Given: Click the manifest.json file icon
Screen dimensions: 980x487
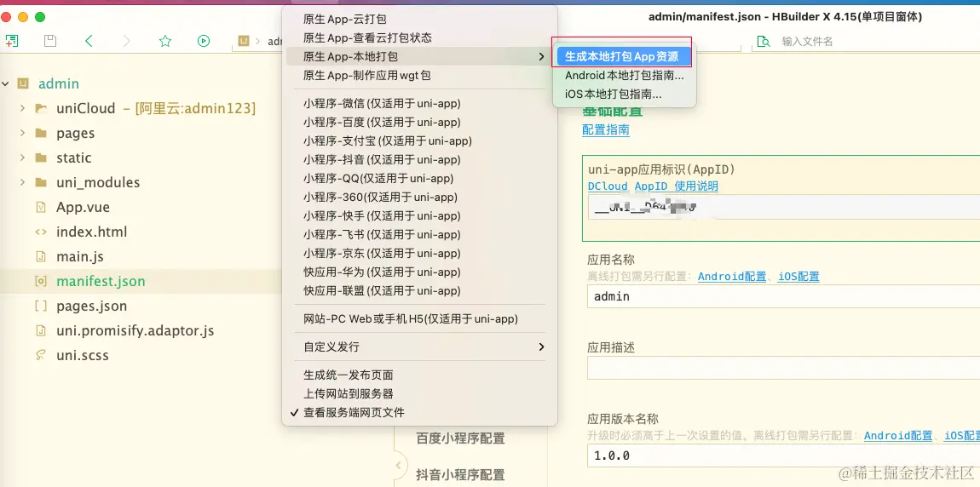Looking at the screenshot, I should (x=41, y=281).
